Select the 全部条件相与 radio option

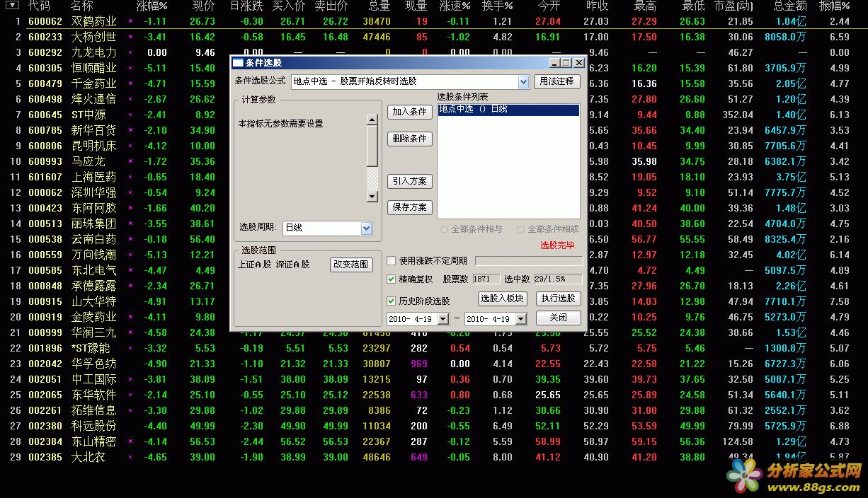coord(445,229)
